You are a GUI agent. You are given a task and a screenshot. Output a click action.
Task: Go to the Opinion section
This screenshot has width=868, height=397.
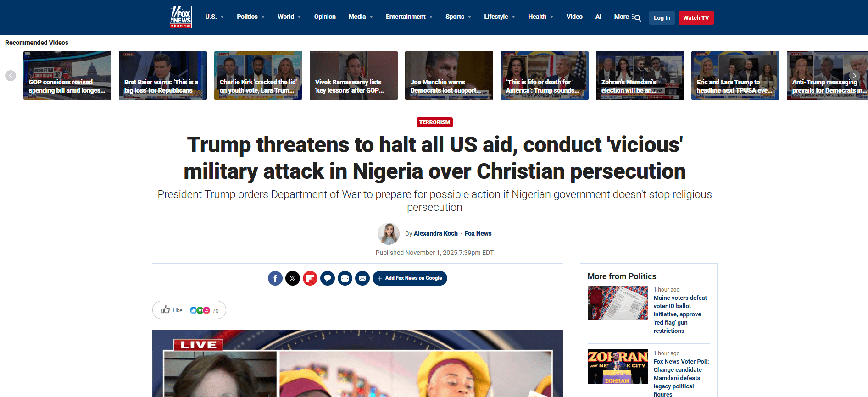click(x=325, y=17)
